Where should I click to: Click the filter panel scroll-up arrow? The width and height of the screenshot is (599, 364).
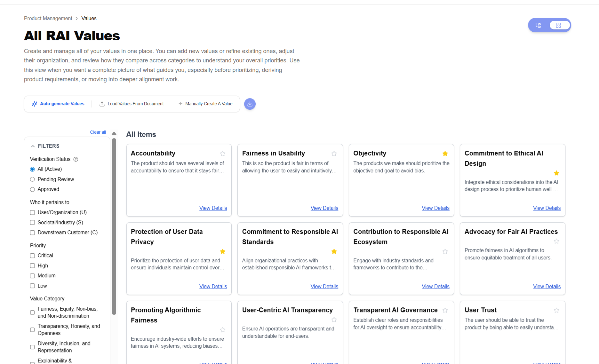coord(114,133)
